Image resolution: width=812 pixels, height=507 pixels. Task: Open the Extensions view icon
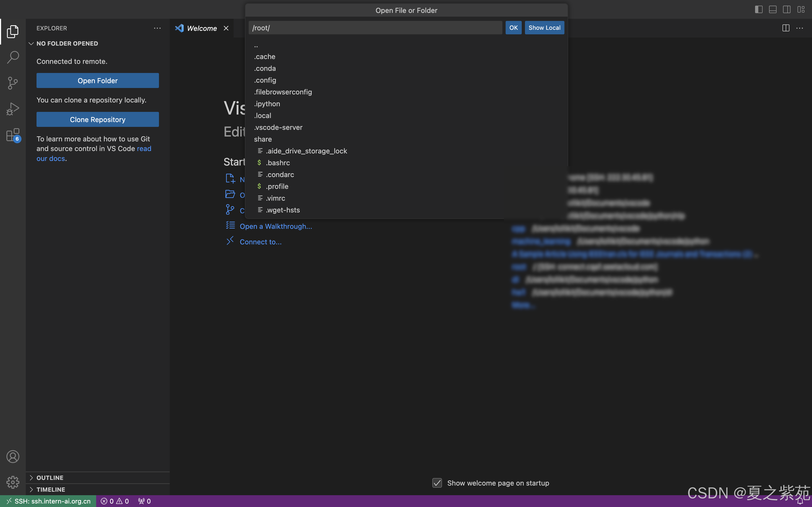click(x=13, y=135)
